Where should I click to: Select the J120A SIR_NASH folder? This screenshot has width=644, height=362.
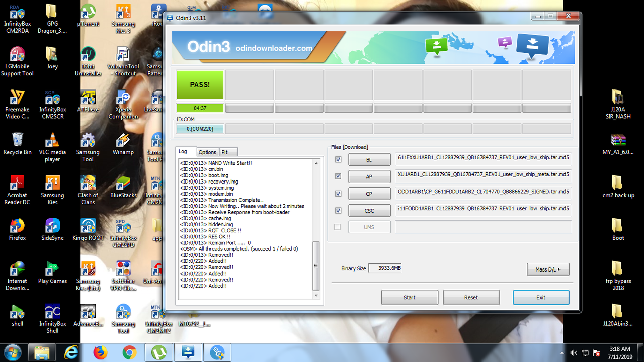tap(618, 104)
